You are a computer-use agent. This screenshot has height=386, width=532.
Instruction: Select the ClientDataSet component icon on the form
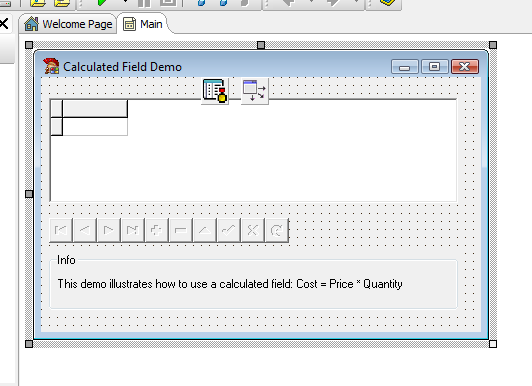[214, 91]
